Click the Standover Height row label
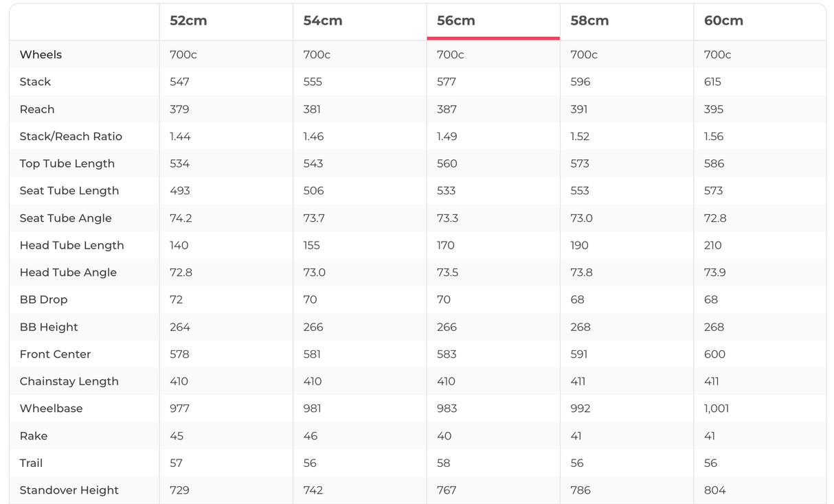The width and height of the screenshot is (834, 504). tap(69, 490)
